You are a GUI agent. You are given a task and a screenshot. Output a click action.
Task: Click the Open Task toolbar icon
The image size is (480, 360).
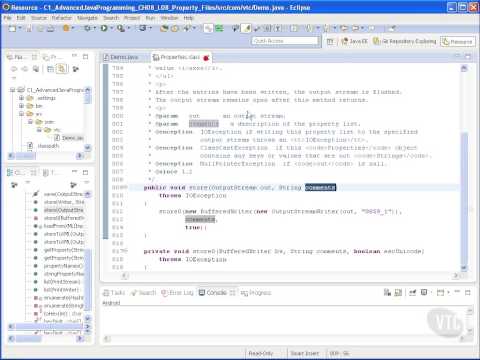(x=175, y=29)
